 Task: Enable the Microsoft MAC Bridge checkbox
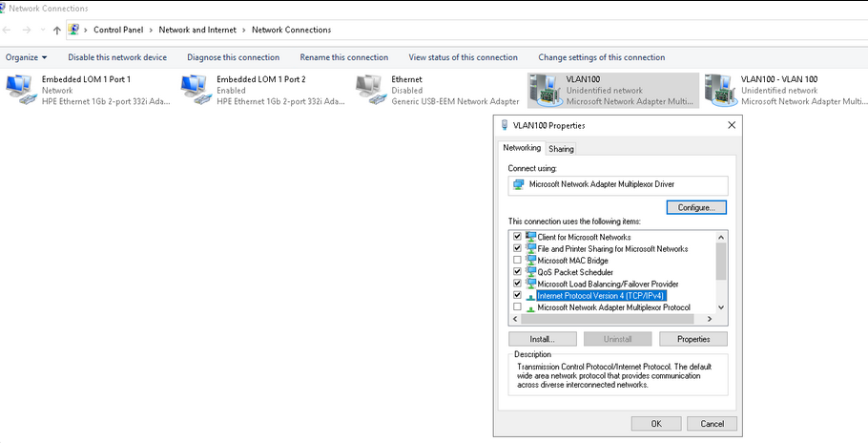point(517,261)
